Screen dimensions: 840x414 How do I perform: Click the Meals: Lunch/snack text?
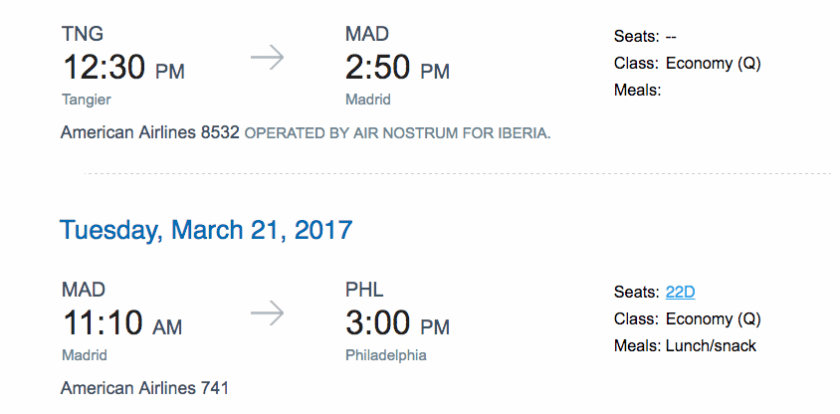(685, 346)
